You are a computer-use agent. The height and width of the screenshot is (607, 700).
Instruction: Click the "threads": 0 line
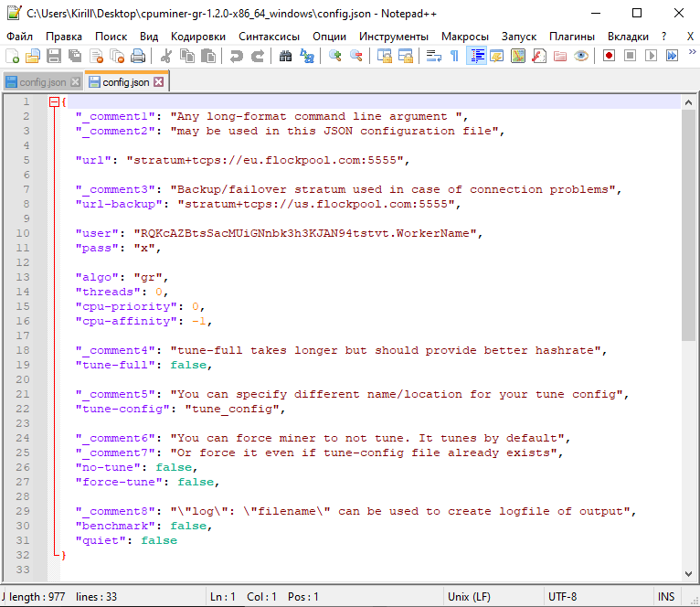[121, 292]
